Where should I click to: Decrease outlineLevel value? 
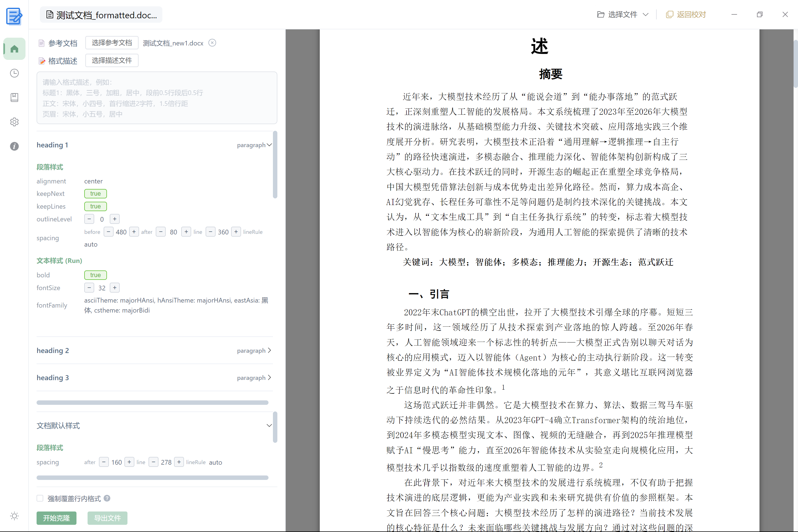point(89,219)
